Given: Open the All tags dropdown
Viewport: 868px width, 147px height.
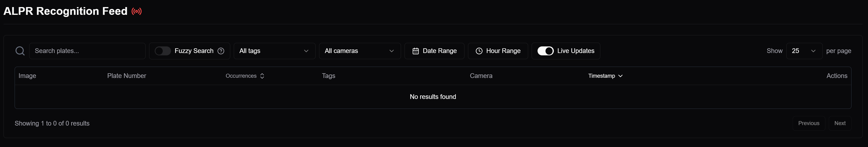Looking at the screenshot, I should click(x=274, y=51).
